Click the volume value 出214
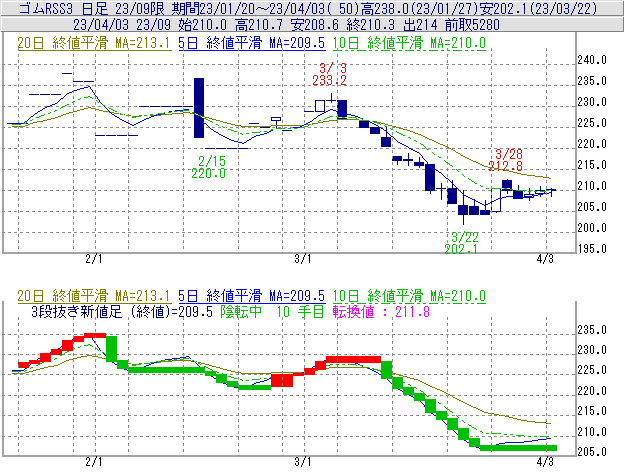The height and width of the screenshot is (475, 624). tap(420, 25)
